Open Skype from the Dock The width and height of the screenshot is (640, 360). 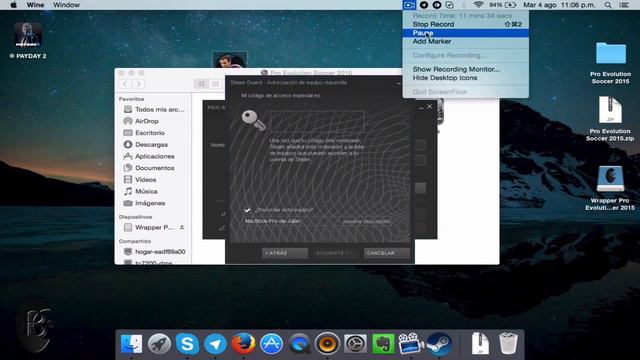pyautogui.click(x=187, y=344)
